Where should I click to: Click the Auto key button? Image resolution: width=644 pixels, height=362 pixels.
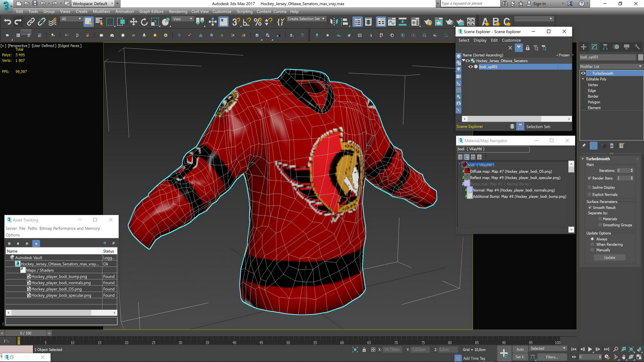[x=520, y=349]
